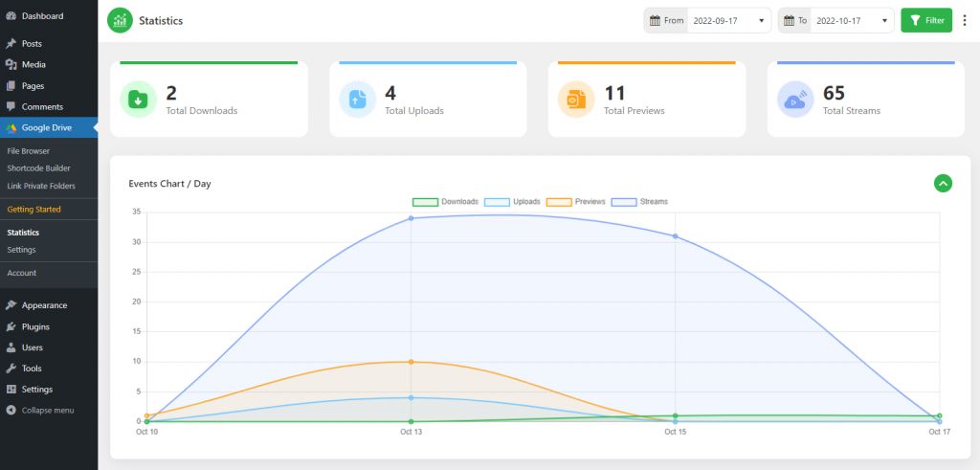The height and width of the screenshot is (470, 980).
Task: Toggle Previews series in chart legend
Action: pos(576,202)
